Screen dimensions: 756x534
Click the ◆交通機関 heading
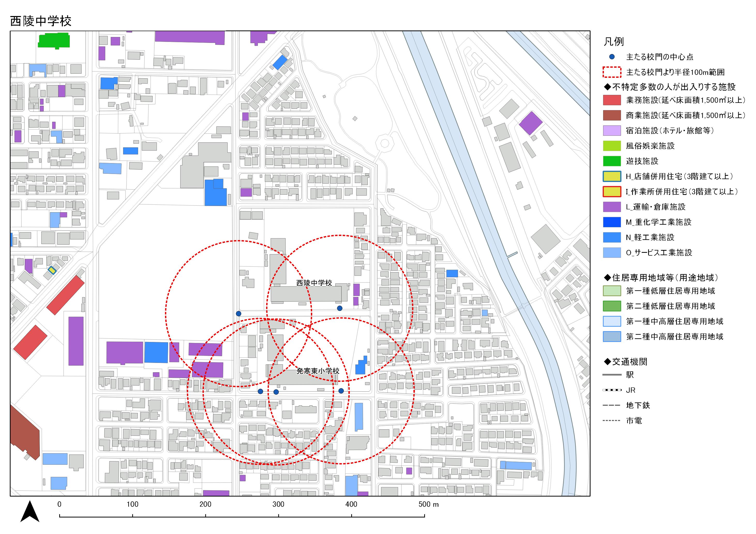(x=626, y=362)
